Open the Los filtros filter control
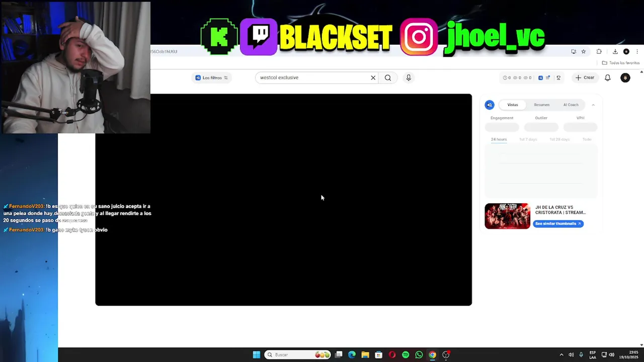The height and width of the screenshot is (362, 644). (212, 78)
